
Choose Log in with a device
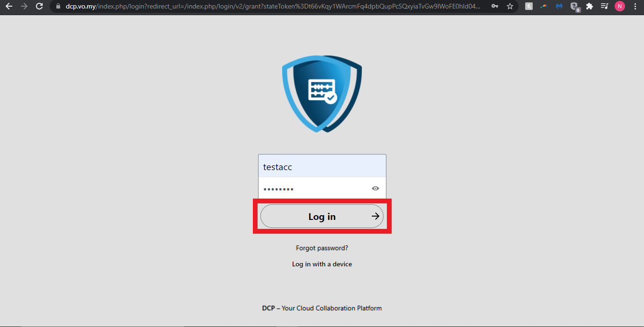[x=322, y=264]
